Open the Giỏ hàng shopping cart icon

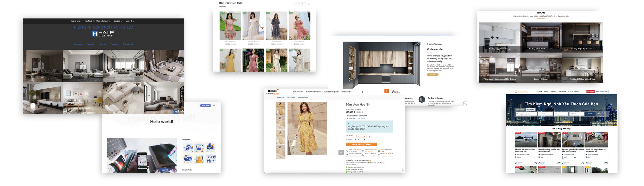click(x=393, y=92)
